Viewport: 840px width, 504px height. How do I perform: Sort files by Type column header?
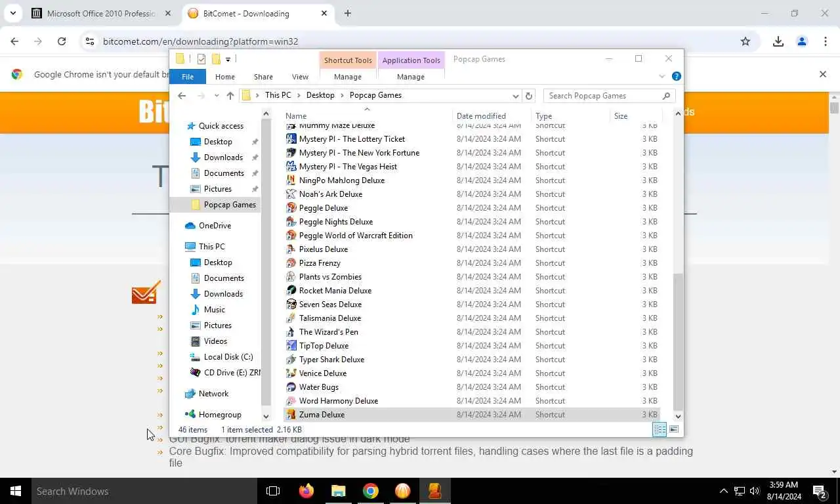click(570, 116)
